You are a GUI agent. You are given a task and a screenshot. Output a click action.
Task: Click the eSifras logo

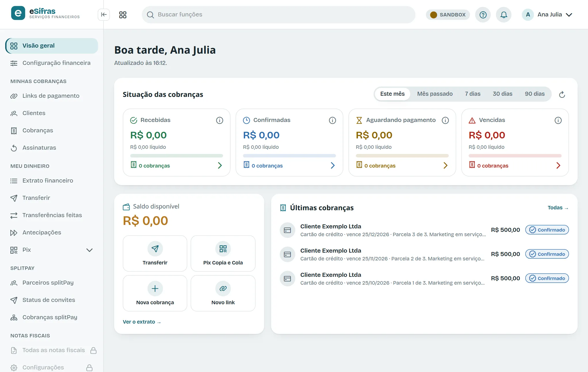(x=45, y=13)
